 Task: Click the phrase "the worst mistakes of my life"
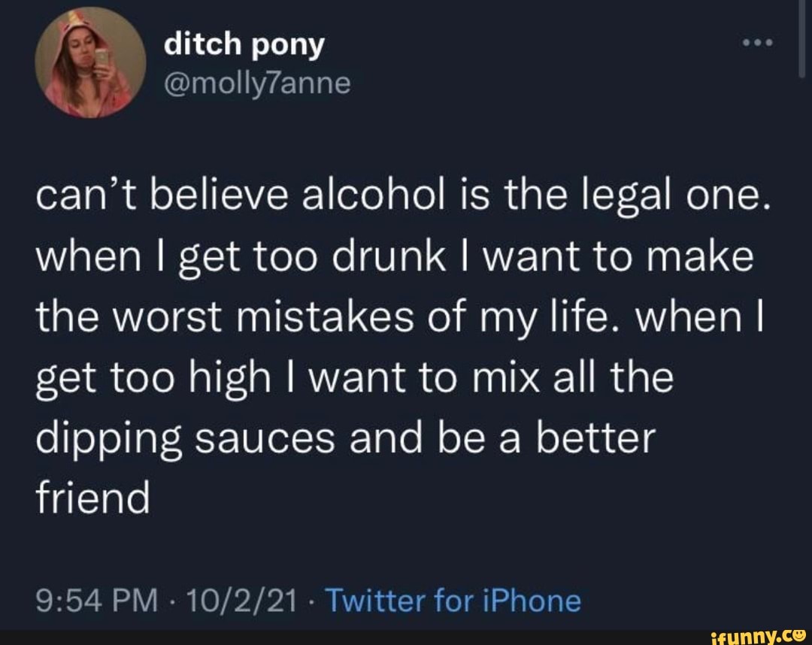(x=321, y=317)
